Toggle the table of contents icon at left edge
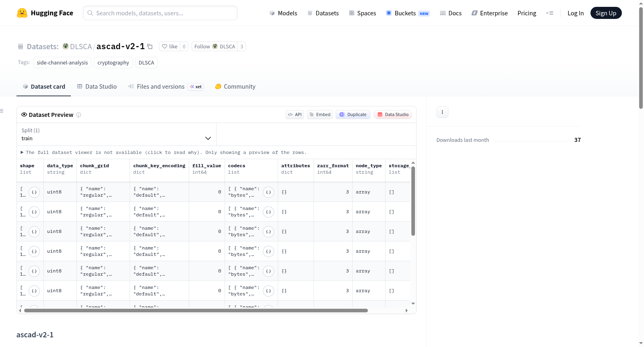The height and width of the screenshot is (347, 644). [x=2, y=111]
